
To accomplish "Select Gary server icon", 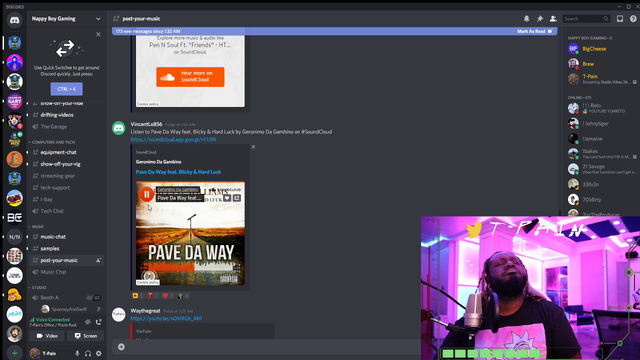I will tap(14, 101).
